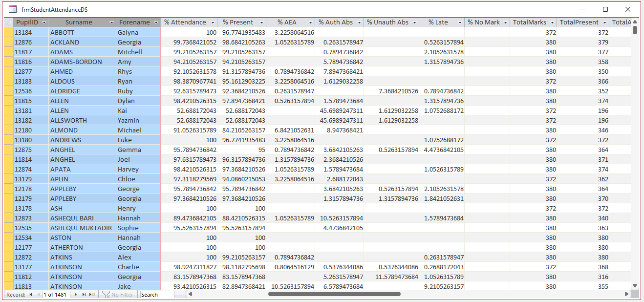Click the surname cell ADAMS-BORDON
Screen dimensions: 644x302
tap(82, 62)
